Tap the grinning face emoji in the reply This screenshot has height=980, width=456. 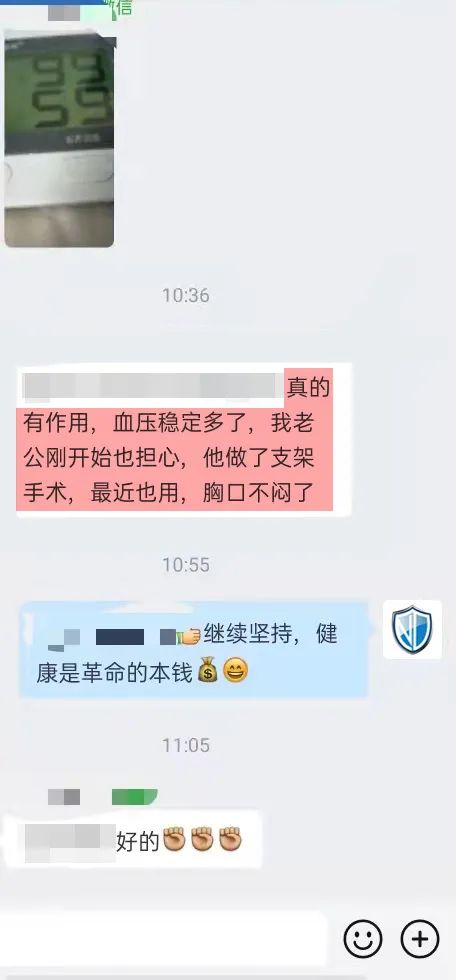(235, 672)
